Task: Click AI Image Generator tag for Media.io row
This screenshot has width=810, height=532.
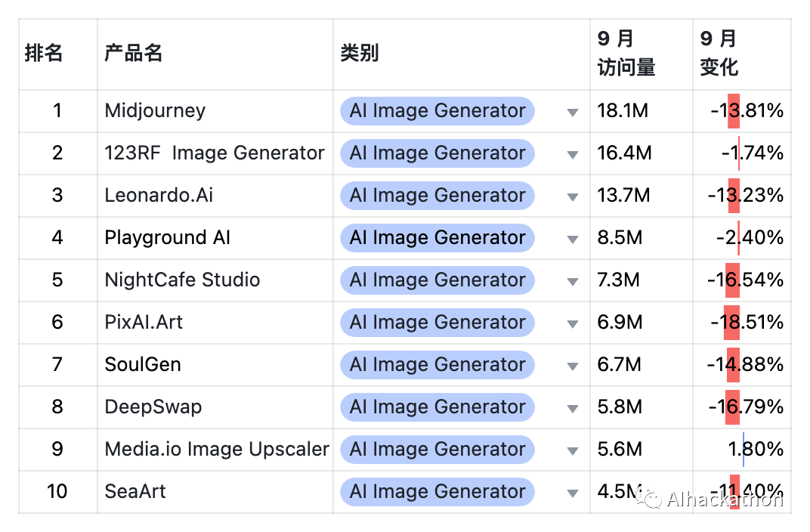Action: click(437, 450)
